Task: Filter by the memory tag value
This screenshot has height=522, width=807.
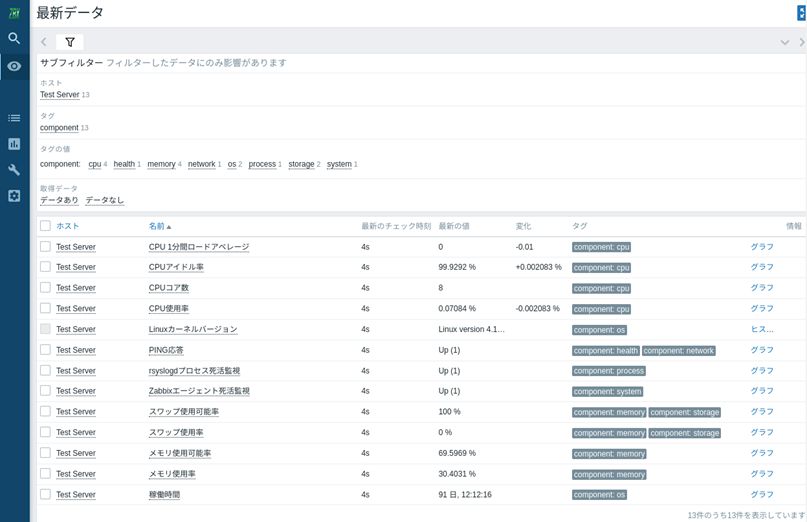Action: (161, 164)
